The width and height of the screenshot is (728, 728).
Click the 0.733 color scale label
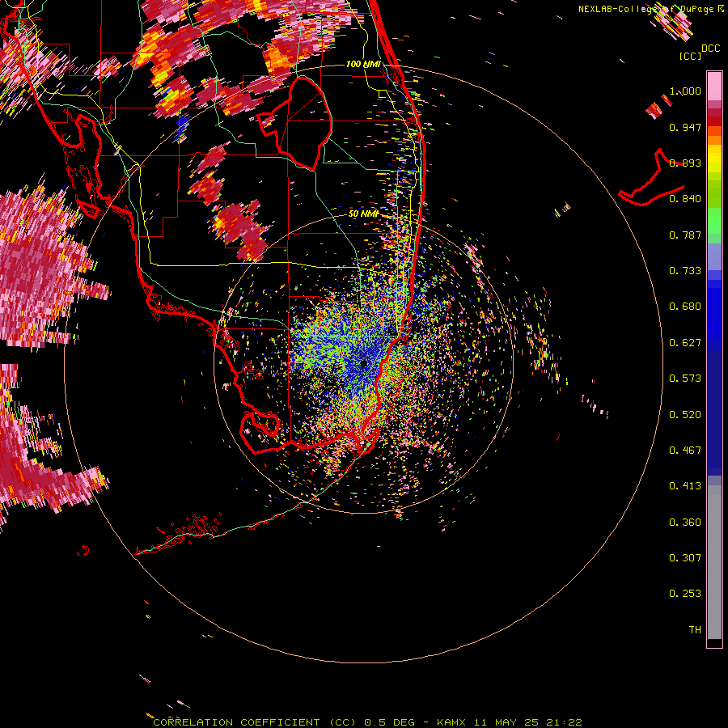(685, 271)
